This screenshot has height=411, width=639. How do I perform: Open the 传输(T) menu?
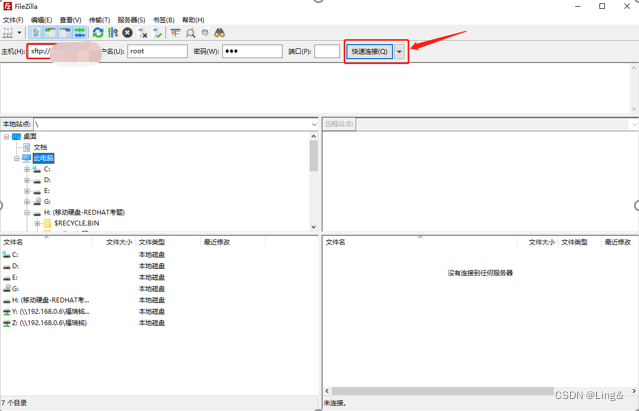pos(99,20)
